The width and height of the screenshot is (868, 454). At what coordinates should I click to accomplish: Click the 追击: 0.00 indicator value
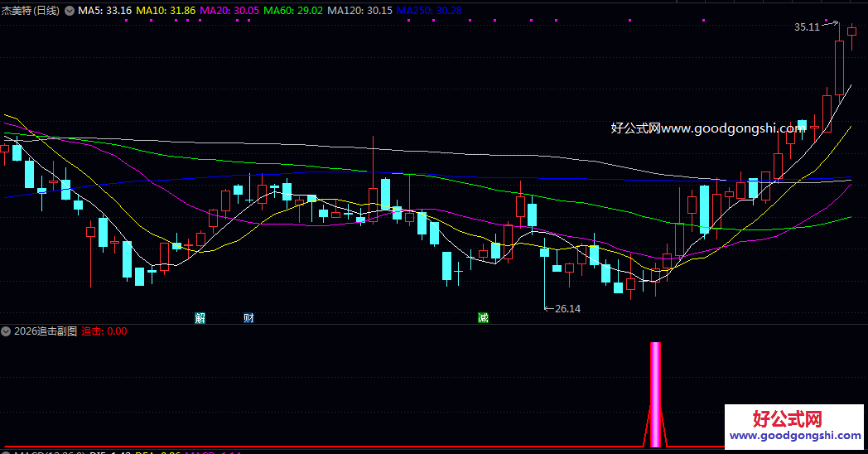pyautogui.click(x=104, y=331)
